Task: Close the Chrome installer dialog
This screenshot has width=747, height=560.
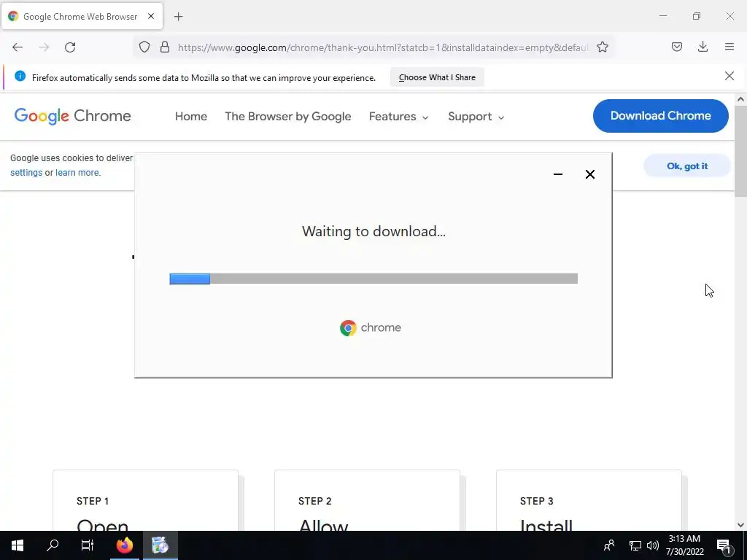Action: (589, 174)
